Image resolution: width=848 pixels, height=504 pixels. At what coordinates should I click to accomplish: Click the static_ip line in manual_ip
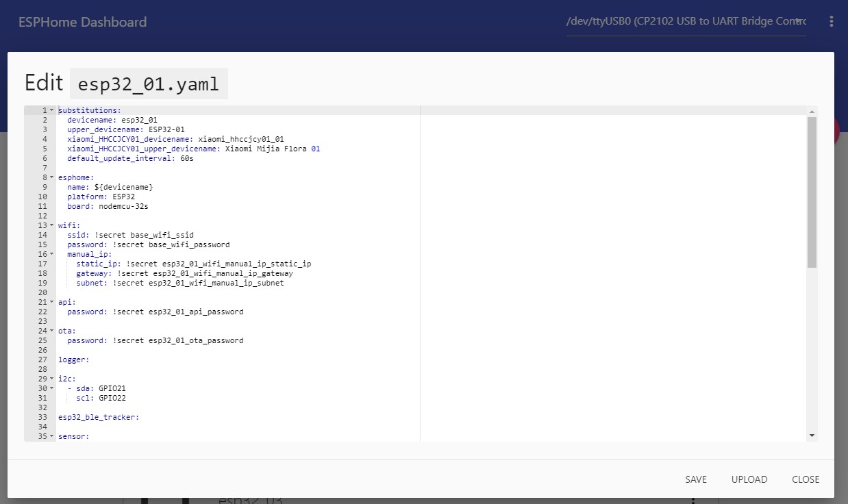point(193,264)
